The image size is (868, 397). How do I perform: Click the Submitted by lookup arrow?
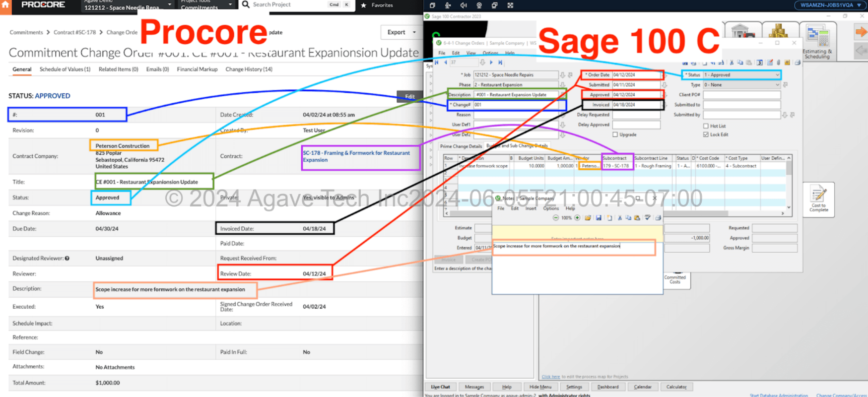pos(785,115)
